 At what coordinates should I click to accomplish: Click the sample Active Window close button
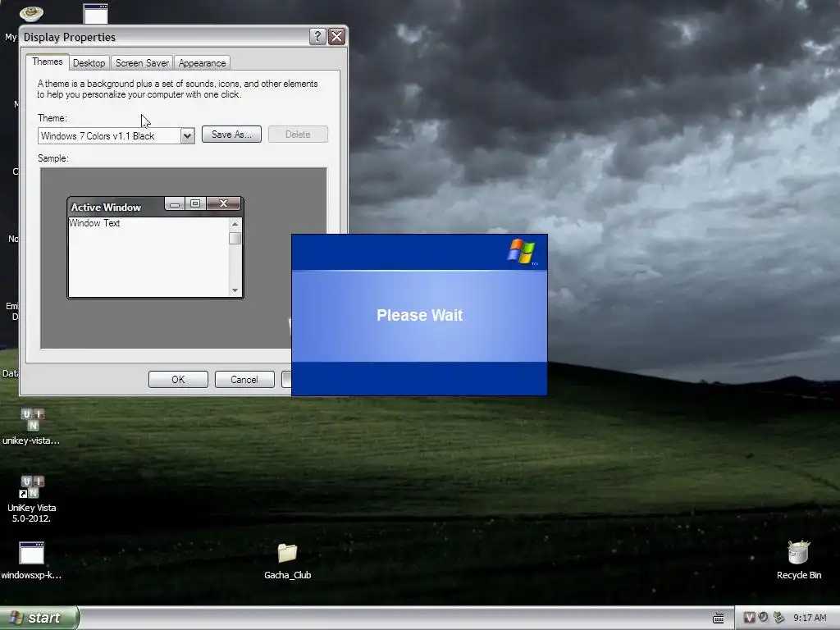pyautogui.click(x=223, y=203)
